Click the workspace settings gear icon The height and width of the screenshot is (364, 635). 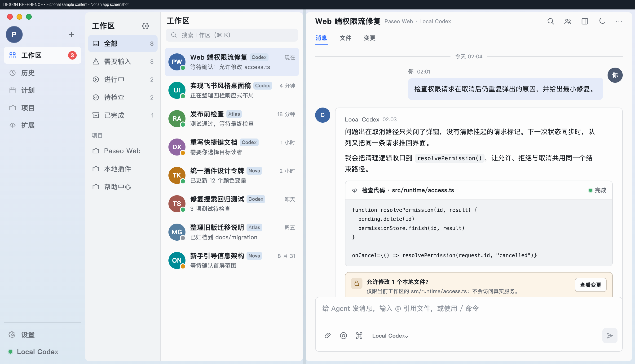(x=145, y=26)
